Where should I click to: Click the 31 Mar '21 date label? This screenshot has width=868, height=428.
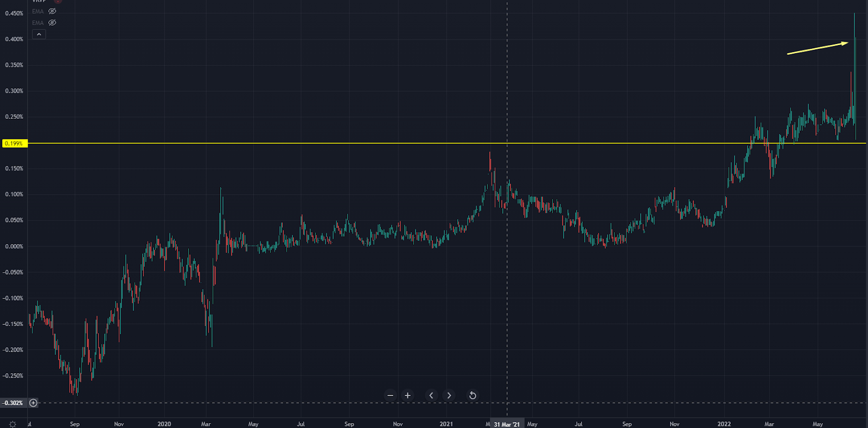point(507,424)
